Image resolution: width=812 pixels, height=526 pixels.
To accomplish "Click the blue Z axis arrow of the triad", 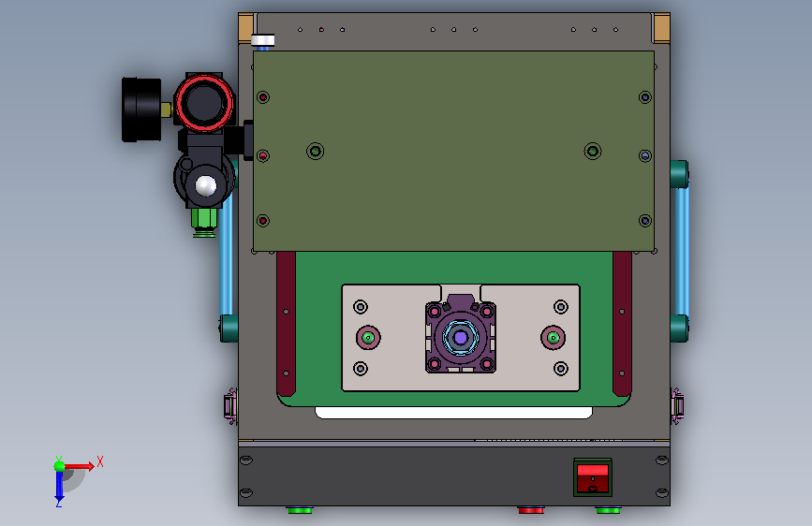I will pos(59,488).
